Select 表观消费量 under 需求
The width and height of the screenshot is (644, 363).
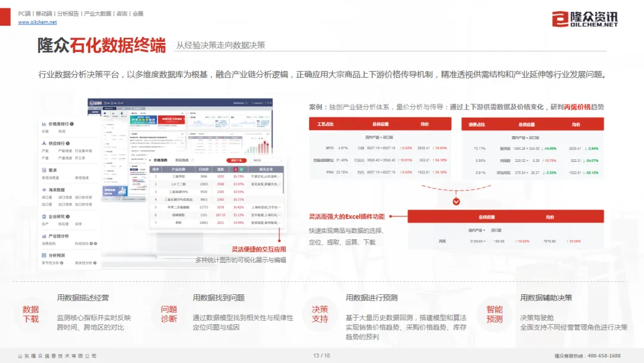pyautogui.click(x=51, y=177)
